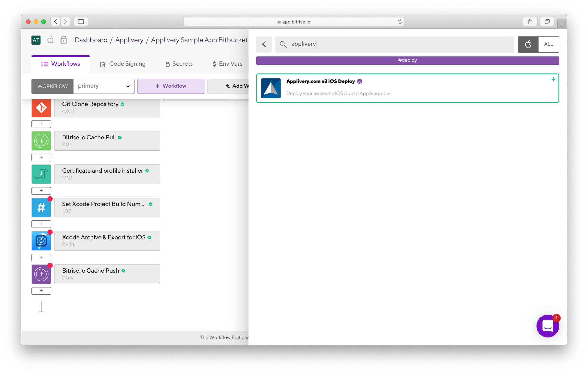Screen dimensions: 588x373
Task: Switch to the Code Signing tab
Action: pos(122,64)
